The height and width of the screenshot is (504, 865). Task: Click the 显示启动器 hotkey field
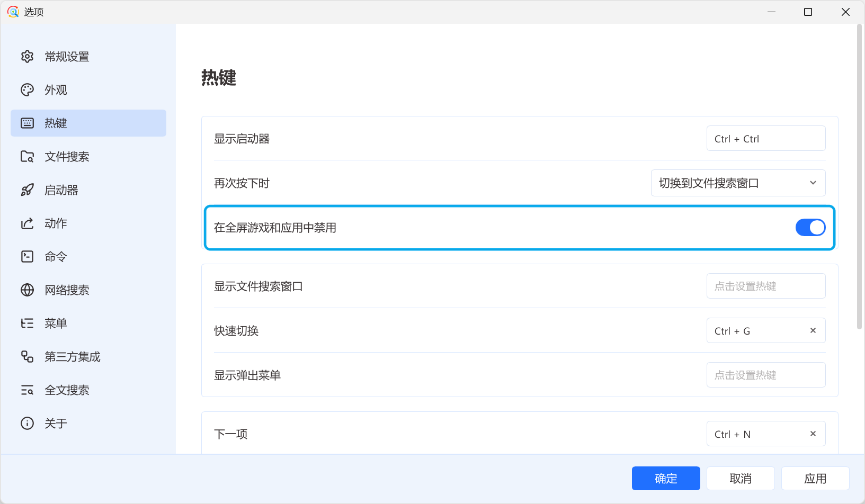click(766, 138)
